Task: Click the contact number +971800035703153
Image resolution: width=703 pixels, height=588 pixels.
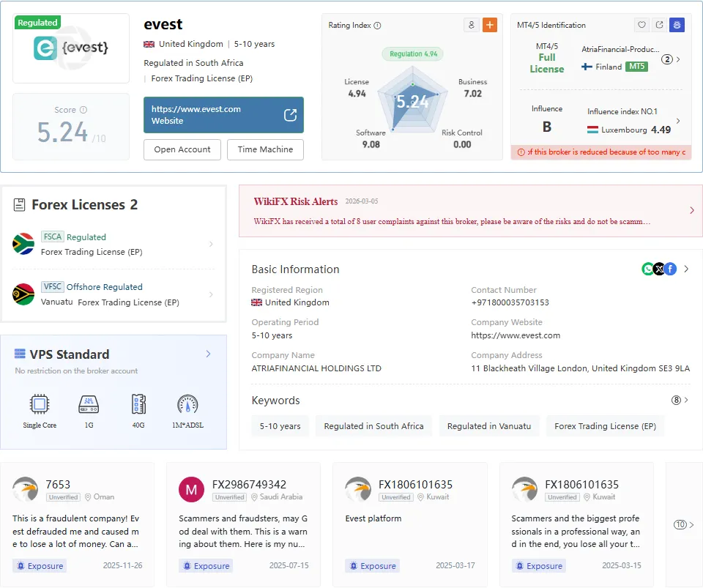Action: 510,302
